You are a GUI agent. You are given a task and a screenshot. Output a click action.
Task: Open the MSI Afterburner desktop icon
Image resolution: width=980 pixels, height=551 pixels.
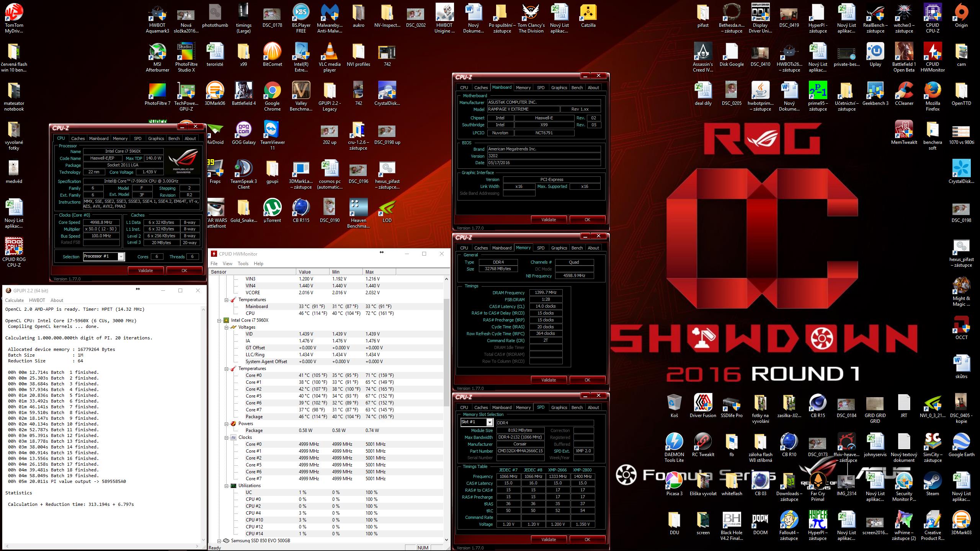click(x=157, y=57)
